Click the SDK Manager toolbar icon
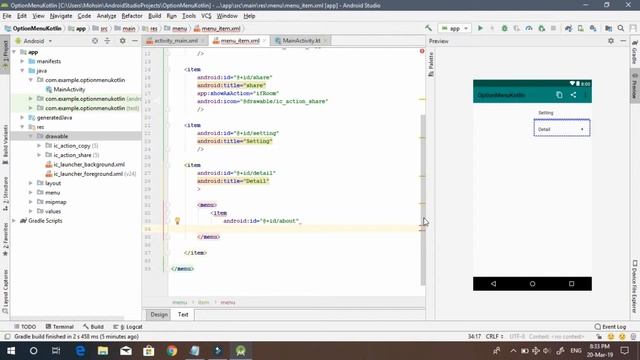This screenshot has height=360, width=640. click(x=593, y=28)
